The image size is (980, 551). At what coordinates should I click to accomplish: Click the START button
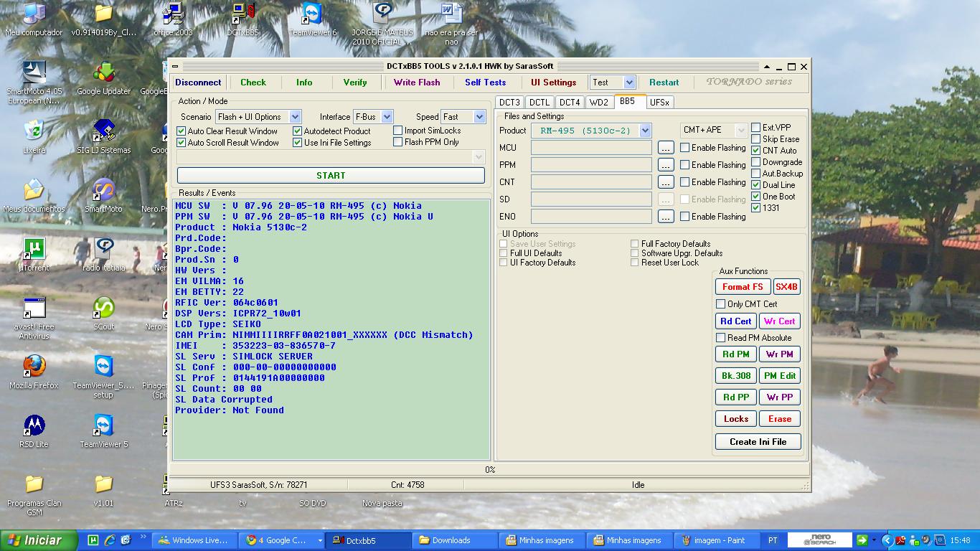tap(331, 175)
